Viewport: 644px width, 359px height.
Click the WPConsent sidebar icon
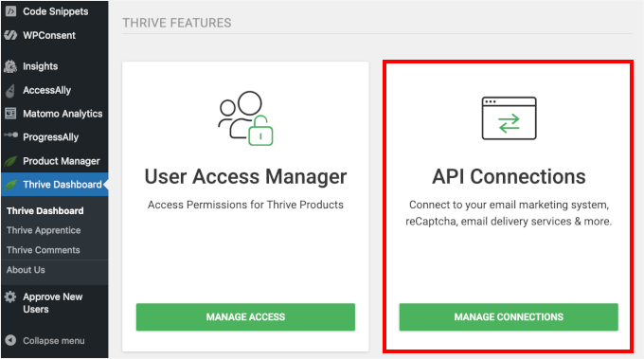click(x=10, y=35)
